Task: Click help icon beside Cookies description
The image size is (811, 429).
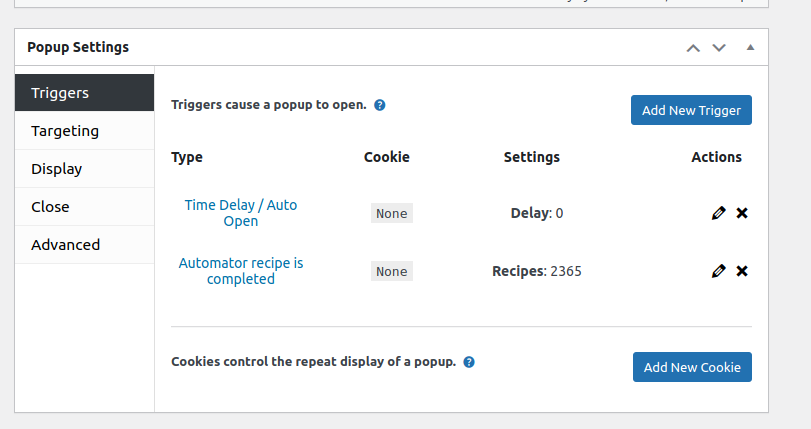Action: pyautogui.click(x=469, y=362)
